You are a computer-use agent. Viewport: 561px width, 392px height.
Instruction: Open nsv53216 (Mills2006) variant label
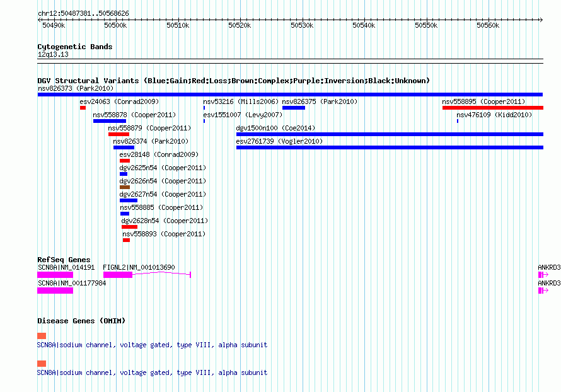tap(241, 101)
